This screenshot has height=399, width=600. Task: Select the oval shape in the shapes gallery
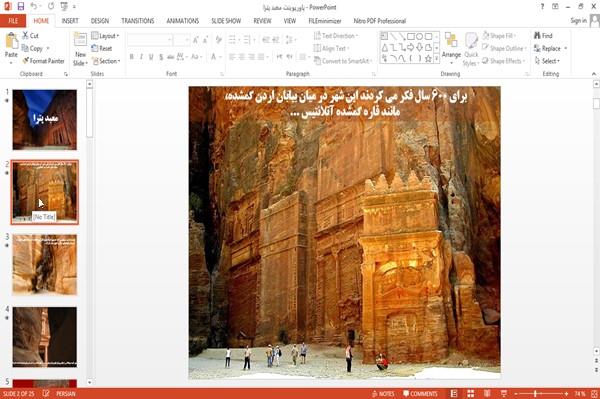(x=419, y=36)
